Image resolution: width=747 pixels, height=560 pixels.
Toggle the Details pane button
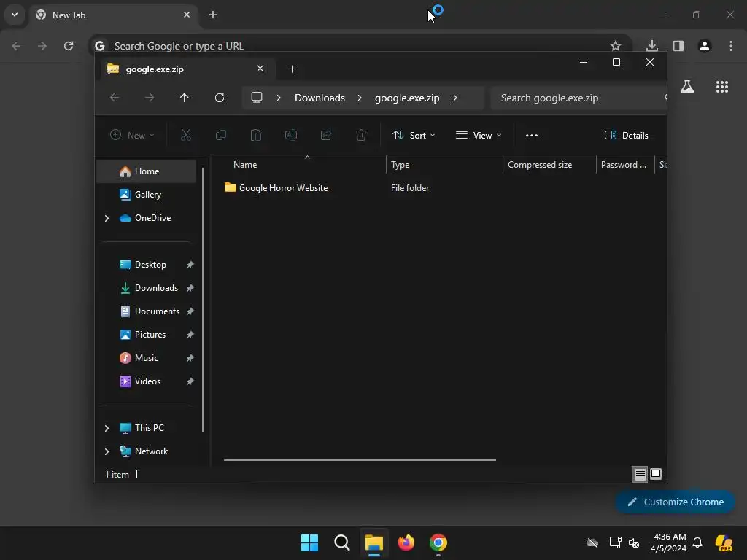(626, 135)
